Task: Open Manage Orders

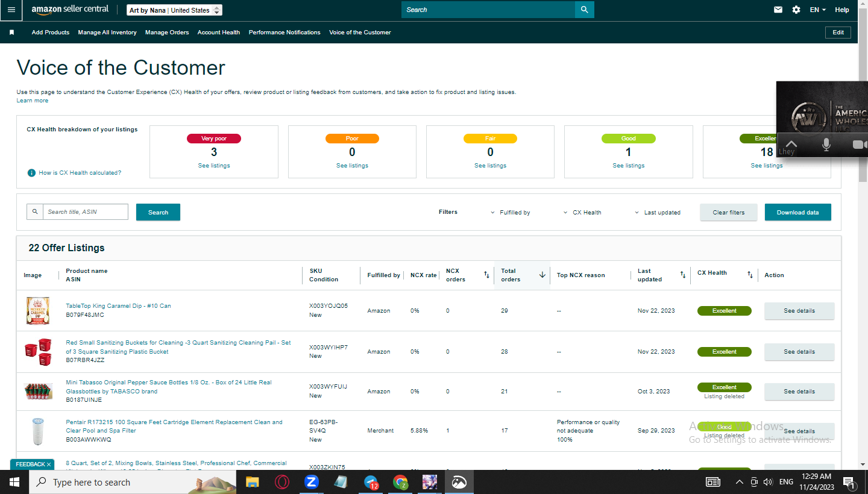Action: 167,33
